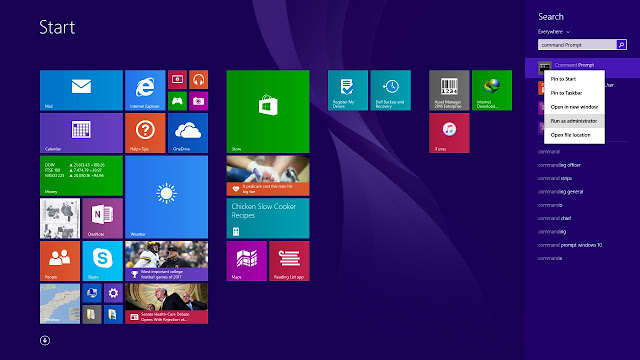The width and height of the screenshot is (640, 360).
Task: Launch Internet Explorer tile
Action: [145, 90]
